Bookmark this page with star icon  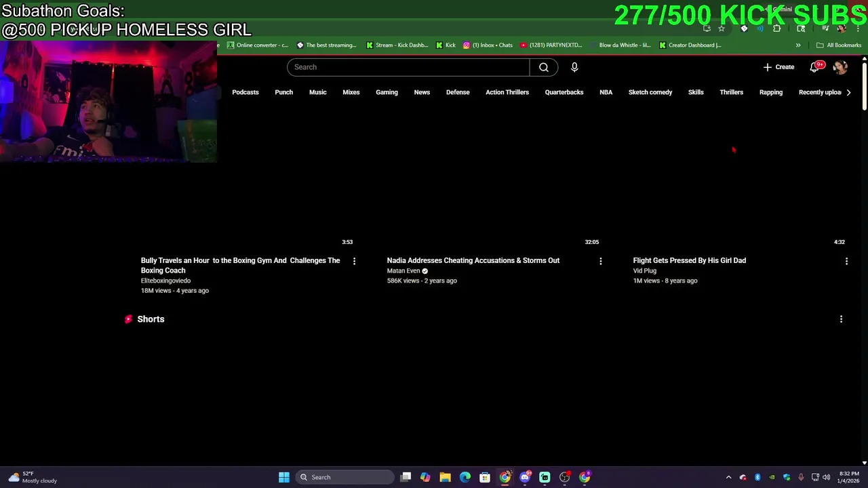tap(722, 28)
